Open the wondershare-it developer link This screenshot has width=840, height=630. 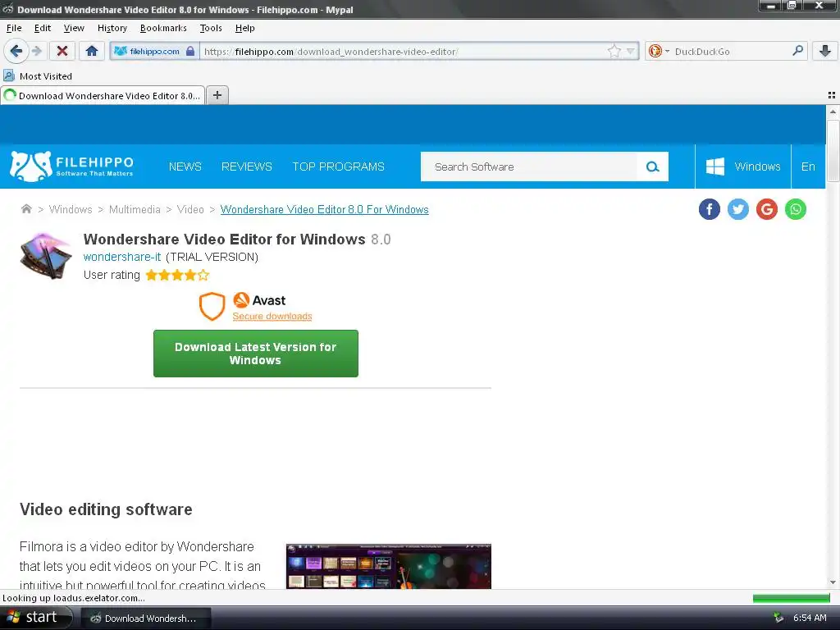tap(122, 257)
